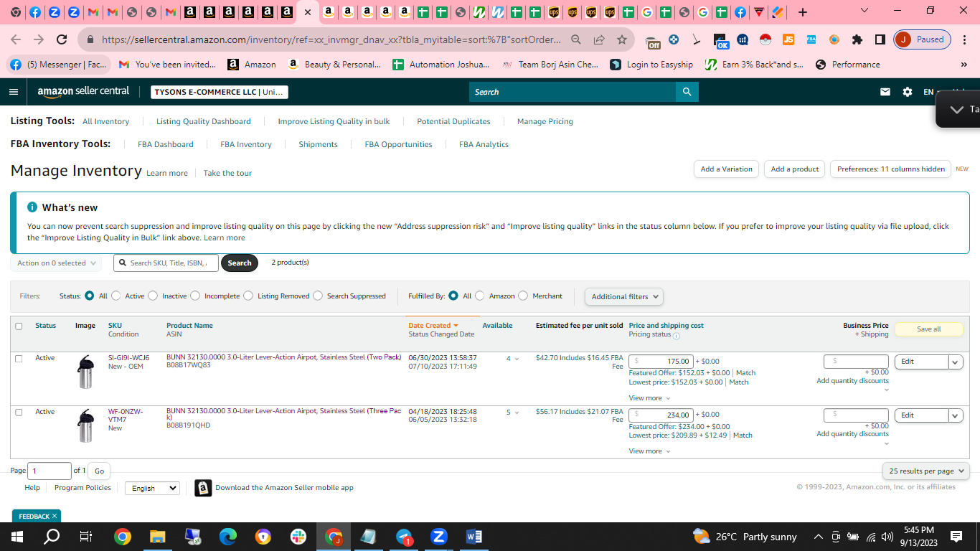
Task: Open Edit dropdown arrow for Three Pack row
Action: (956, 415)
